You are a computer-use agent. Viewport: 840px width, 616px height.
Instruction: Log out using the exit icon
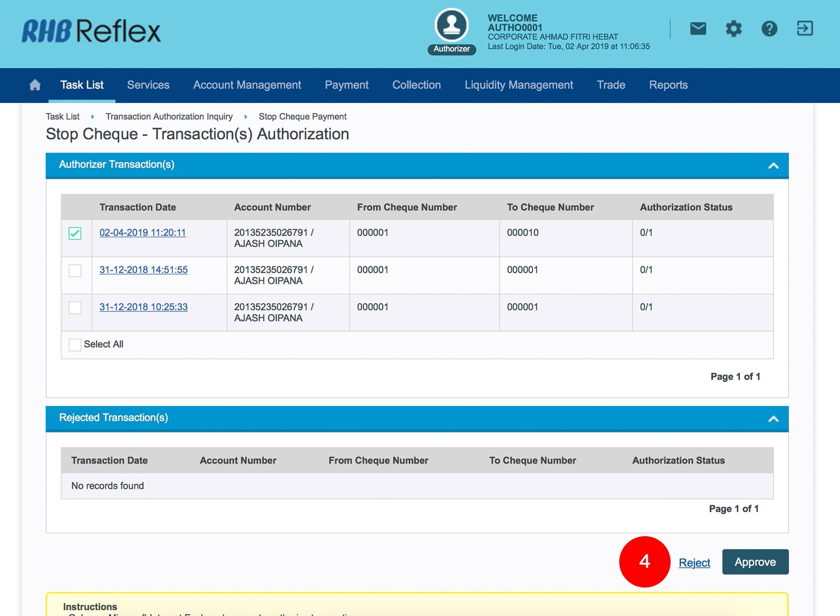click(805, 29)
